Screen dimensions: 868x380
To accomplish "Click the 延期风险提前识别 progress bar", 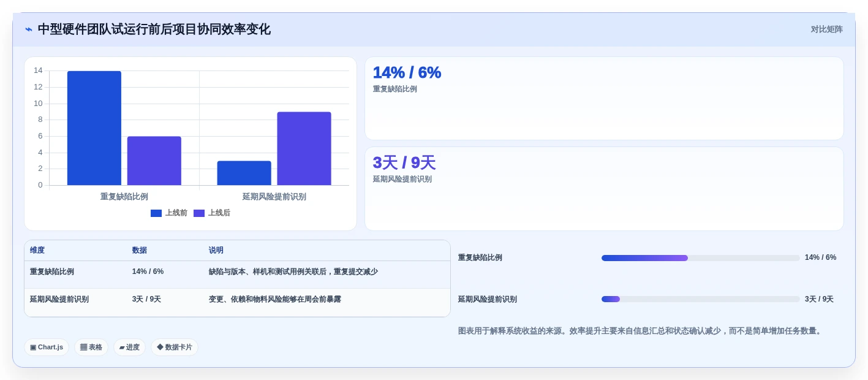I will point(701,299).
